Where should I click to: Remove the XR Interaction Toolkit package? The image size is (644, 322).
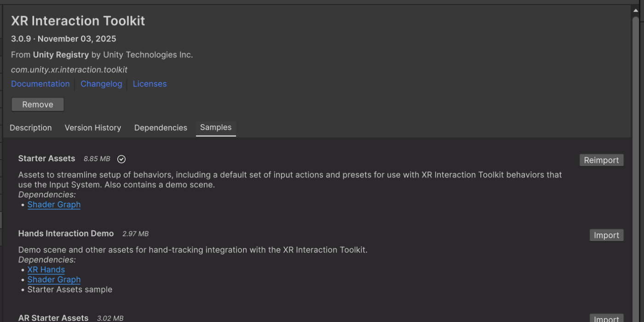pyautogui.click(x=38, y=104)
